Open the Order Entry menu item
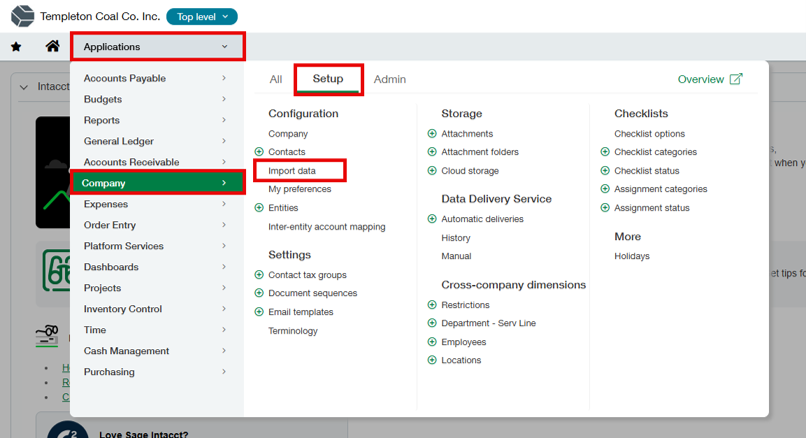 tap(157, 225)
